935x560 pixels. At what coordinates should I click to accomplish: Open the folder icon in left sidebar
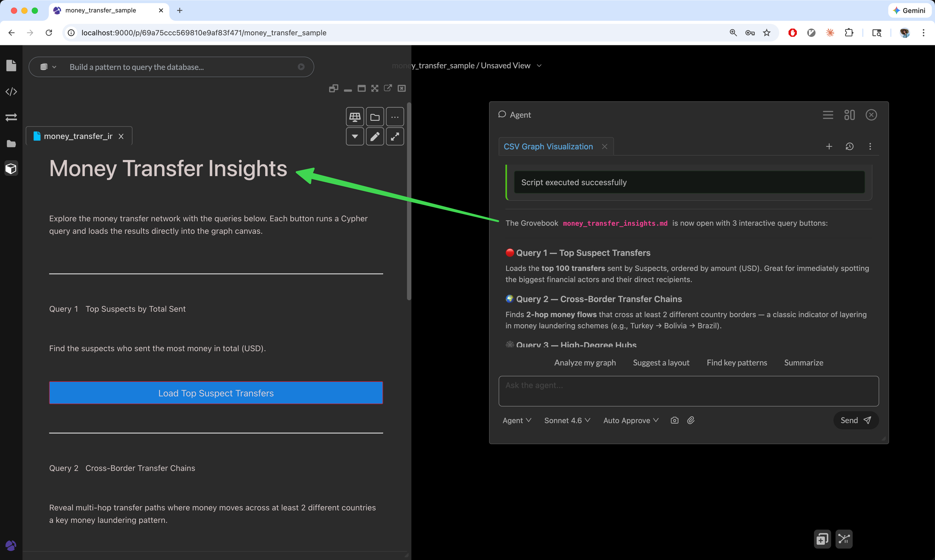pos(11,143)
